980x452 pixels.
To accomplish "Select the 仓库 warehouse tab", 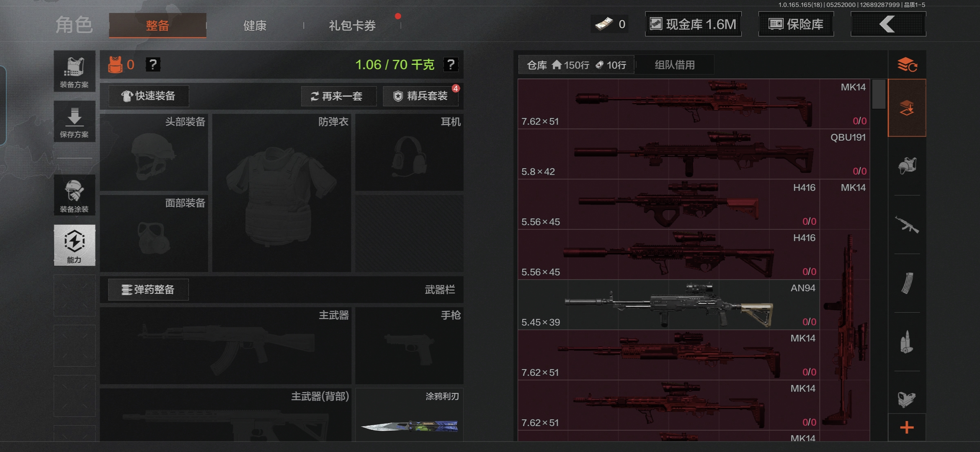I will 576,65.
